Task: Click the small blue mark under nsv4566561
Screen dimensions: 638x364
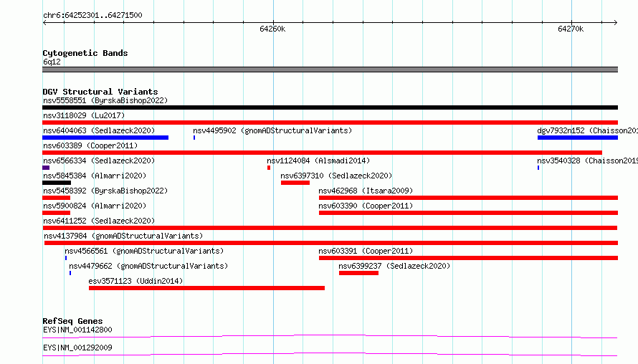Action: pyautogui.click(x=66, y=258)
